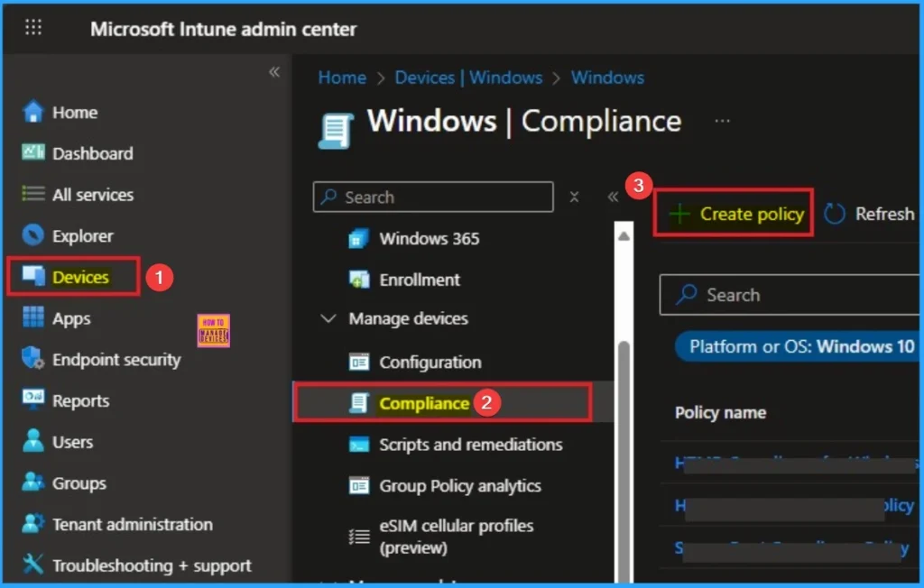Click the Windows 365 icon

359,239
